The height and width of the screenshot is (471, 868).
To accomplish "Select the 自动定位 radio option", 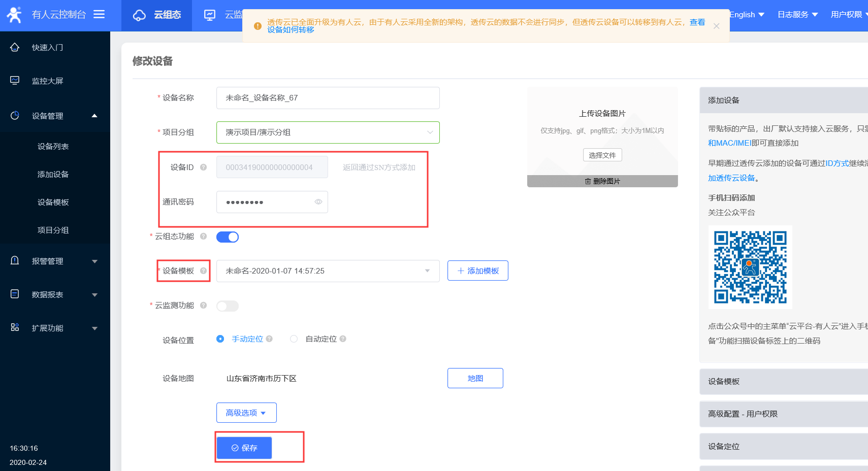I will pos(294,339).
